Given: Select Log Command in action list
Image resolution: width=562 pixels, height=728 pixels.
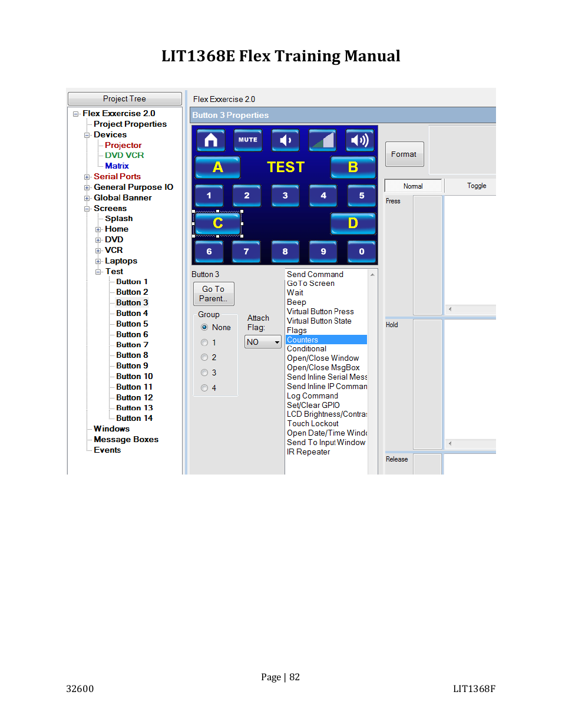Looking at the screenshot, I should tap(313, 396).
